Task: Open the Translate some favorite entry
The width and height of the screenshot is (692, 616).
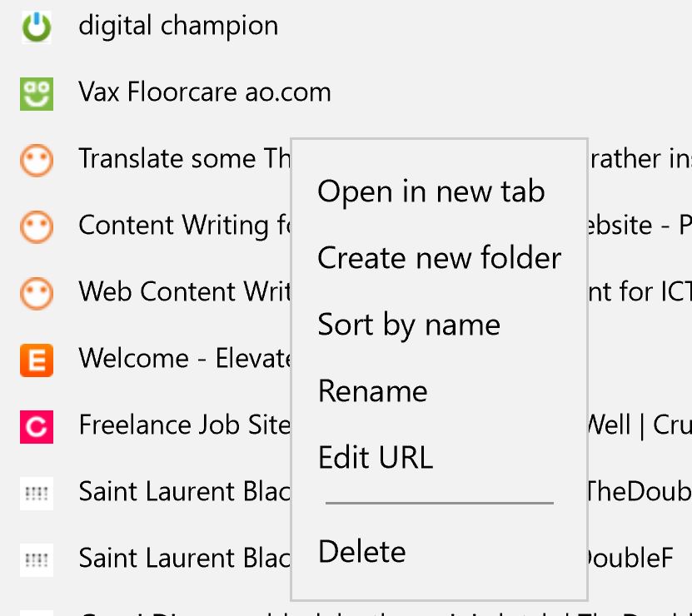Action: pyautogui.click(x=185, y=158)
